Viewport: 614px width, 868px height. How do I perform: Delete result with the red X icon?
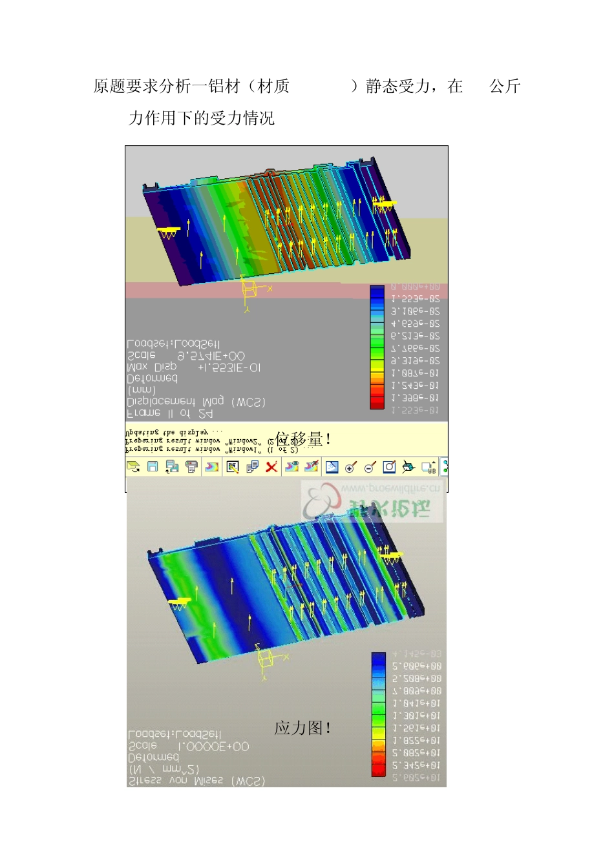pos(271,466)
